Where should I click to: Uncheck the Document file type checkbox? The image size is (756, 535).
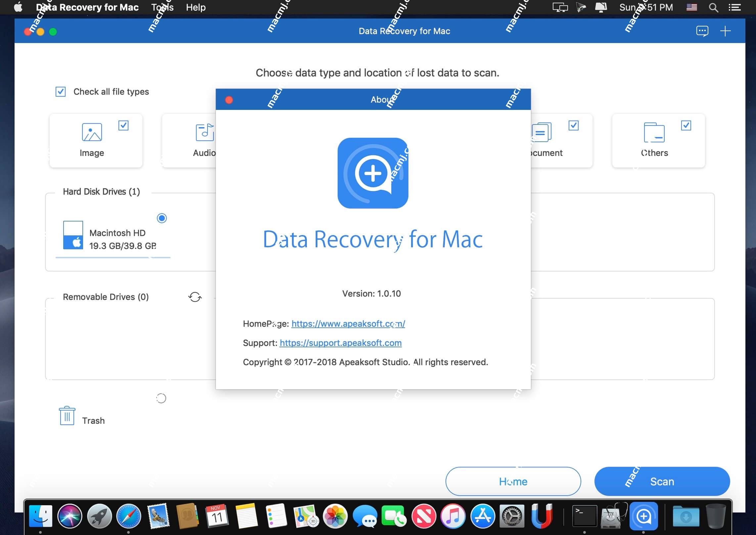click(574, 125)
